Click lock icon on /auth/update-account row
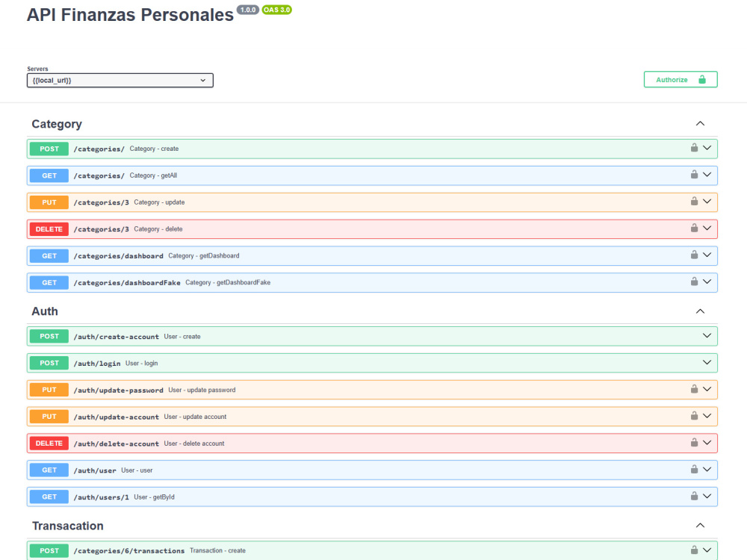The image size is (747, 560). 694,415
